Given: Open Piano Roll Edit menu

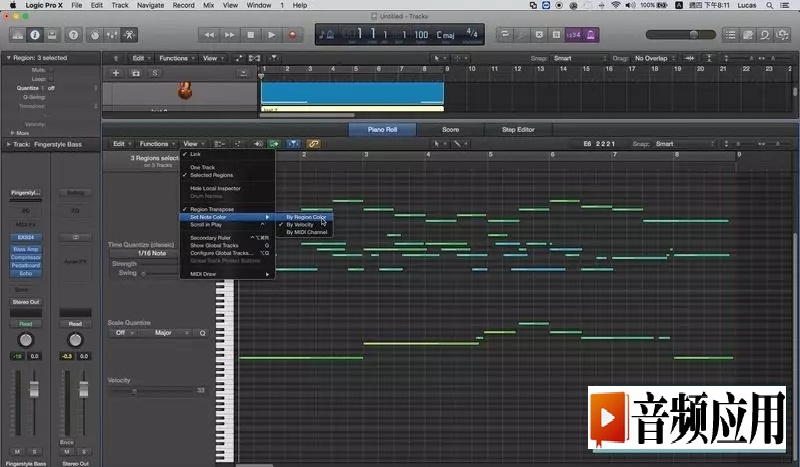Looking at the screenshot, I should point(122,144).
